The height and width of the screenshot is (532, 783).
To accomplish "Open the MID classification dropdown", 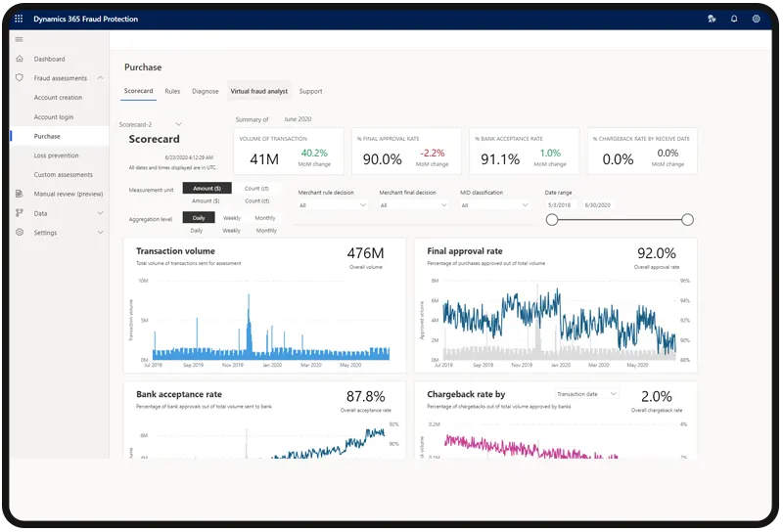I will click(x=495, y=205).
